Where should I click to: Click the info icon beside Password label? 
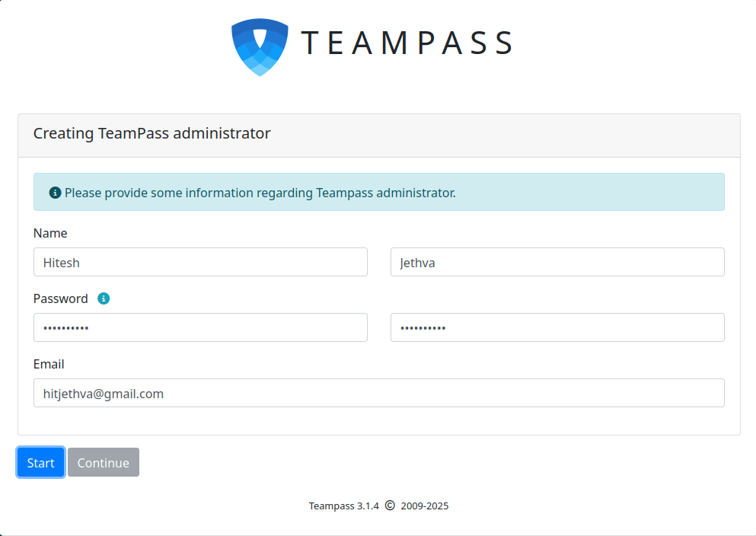(x=104, y=298)
